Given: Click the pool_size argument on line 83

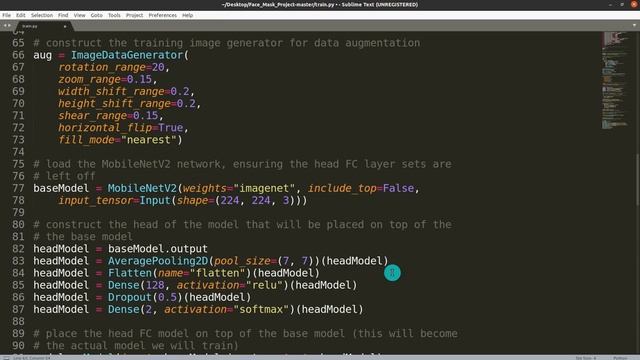Looking at the screenshot, I should [x=242, y=261].
